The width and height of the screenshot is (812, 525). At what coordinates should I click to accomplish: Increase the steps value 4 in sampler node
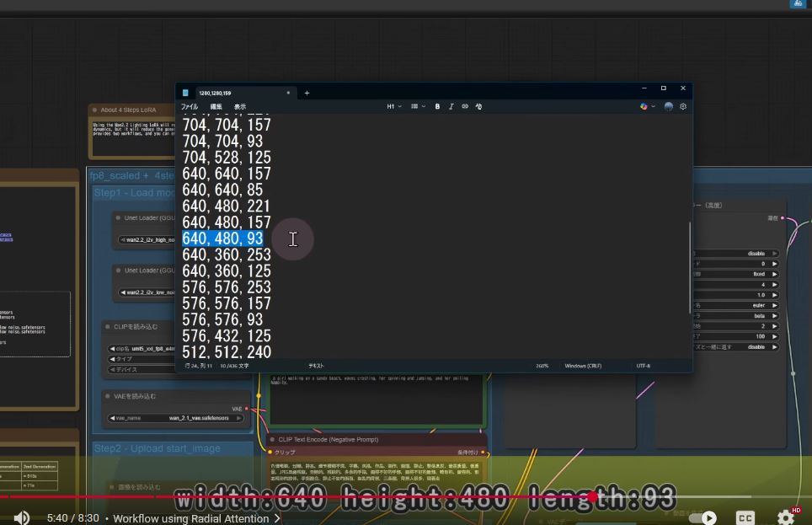pyautogui.click(x=775, y=285)
